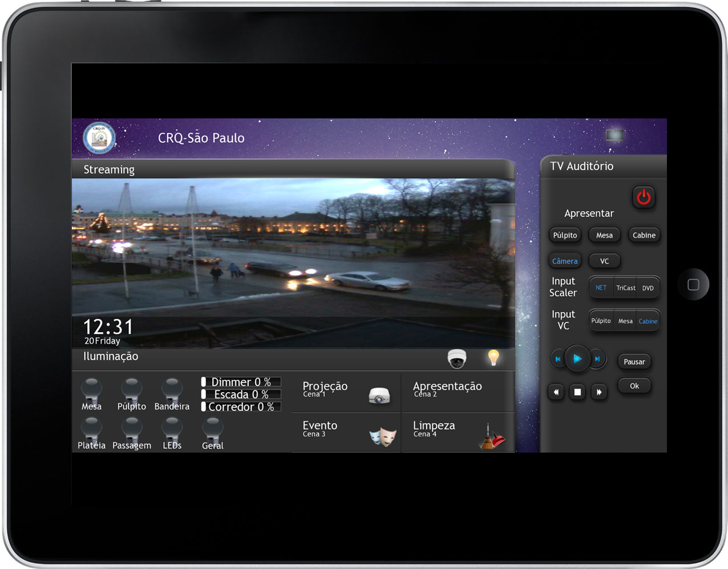728x569 pixels.
Task: Select Mesa in Input VC
Action: (x=625, y=321)
